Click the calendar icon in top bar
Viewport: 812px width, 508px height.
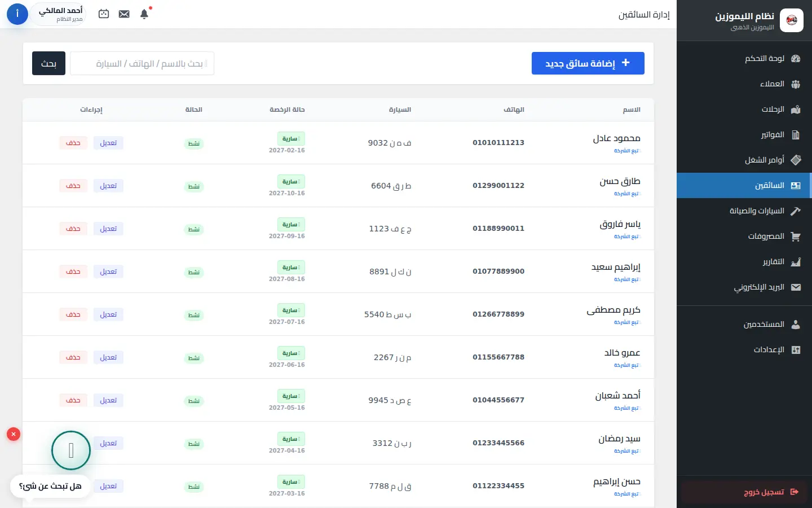pyautogui.click(x=104, y=14)
